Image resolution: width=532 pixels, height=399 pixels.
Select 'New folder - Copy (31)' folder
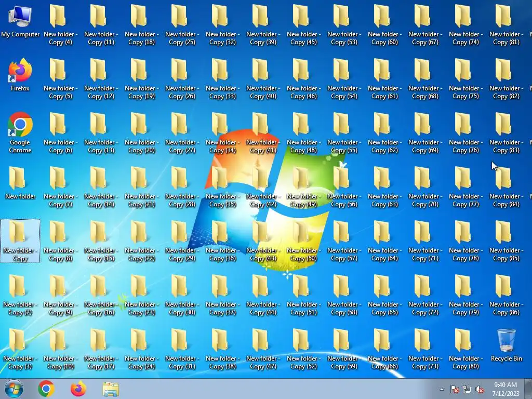tap(182, 349)
